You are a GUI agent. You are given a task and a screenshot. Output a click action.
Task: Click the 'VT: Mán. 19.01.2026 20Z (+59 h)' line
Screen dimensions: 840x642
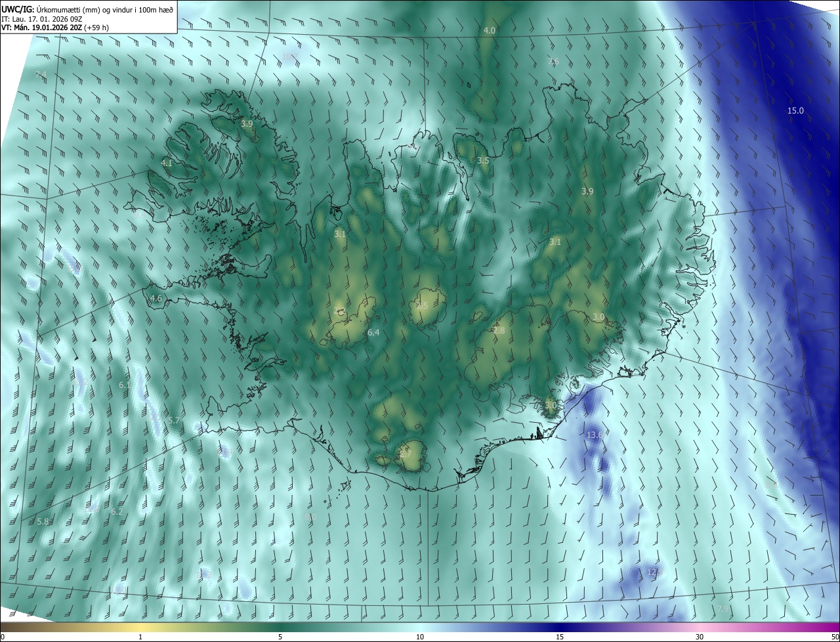55,28
